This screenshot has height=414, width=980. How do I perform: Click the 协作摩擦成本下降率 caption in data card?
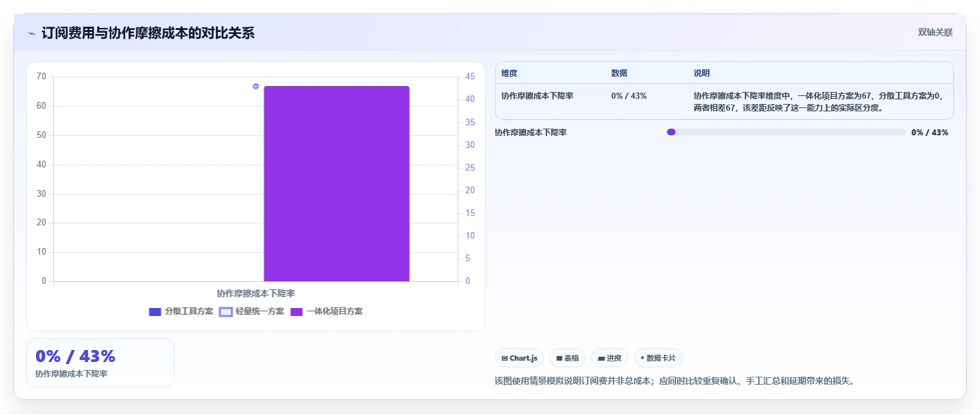(71, 374)
